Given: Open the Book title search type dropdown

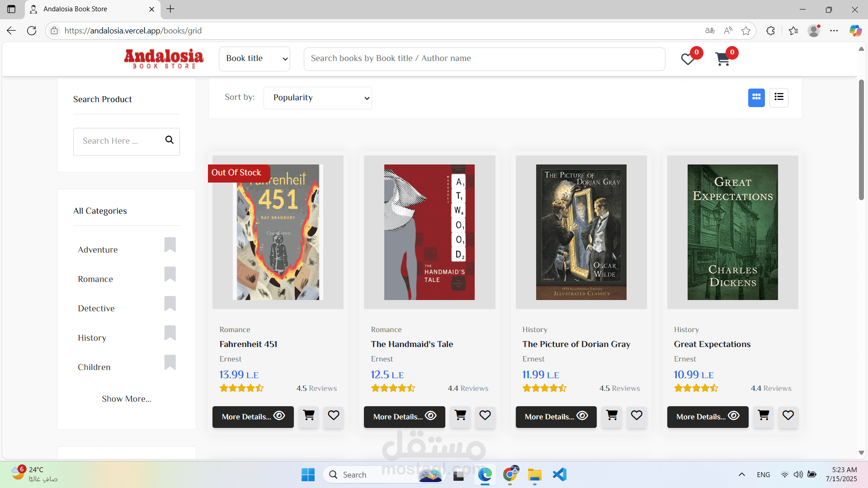Looking at the screenshot, I should click(x=255, y=59).
